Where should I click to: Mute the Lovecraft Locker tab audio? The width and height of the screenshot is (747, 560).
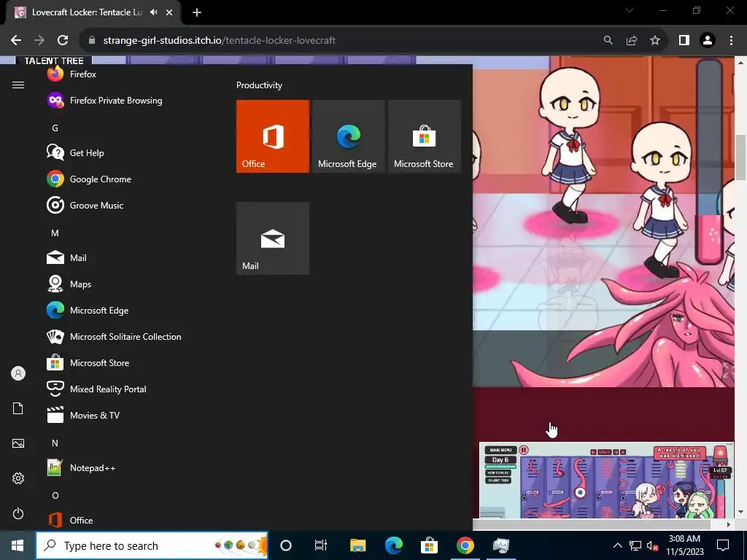(x=153, y=12)
